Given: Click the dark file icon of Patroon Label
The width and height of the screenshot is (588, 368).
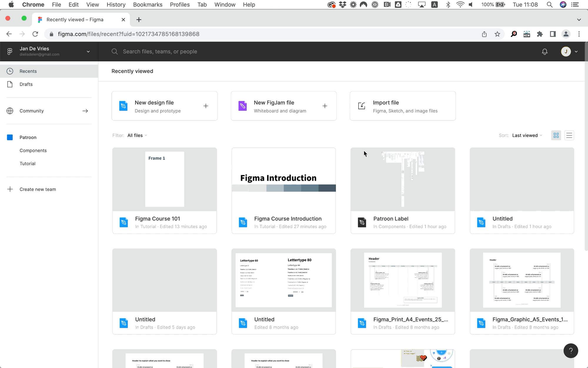Looking at the screenshot, I should coord(362,222).
